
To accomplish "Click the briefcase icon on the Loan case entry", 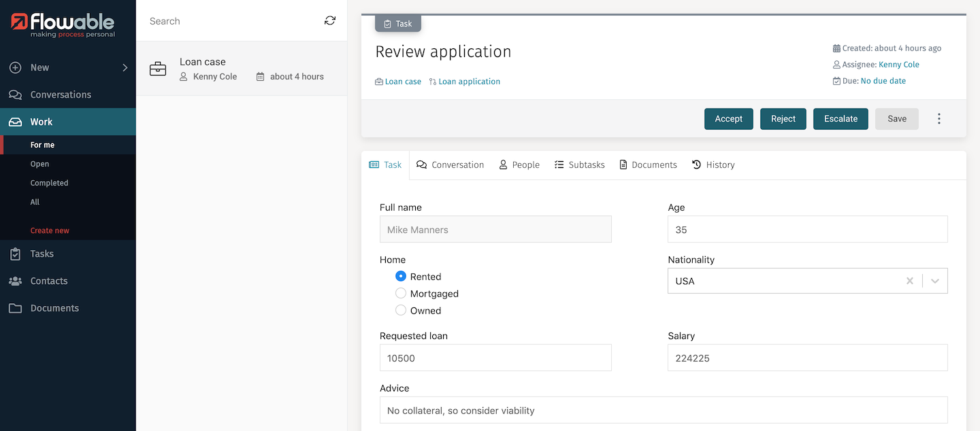I will click(158, 68).
